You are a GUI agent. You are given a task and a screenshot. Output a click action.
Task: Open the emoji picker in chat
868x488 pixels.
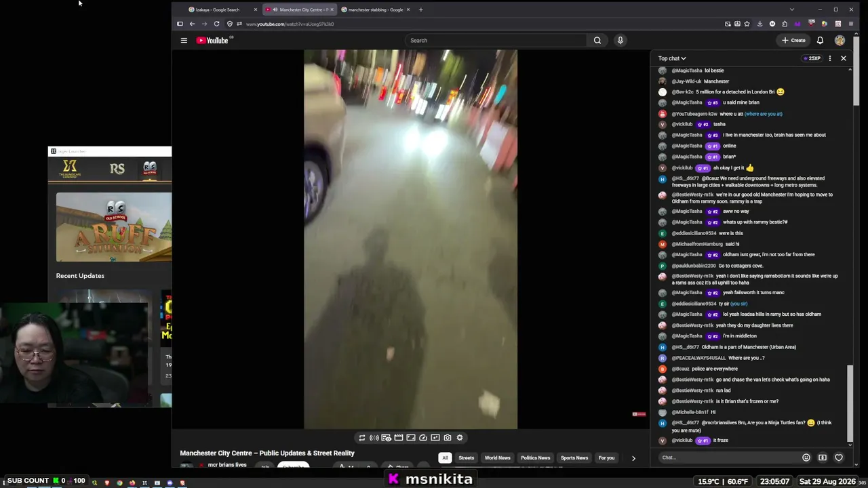[x=806, y=457]
